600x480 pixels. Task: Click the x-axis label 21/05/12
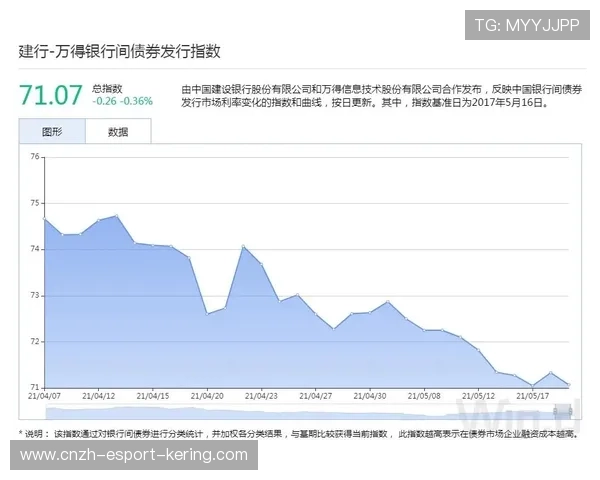[x=478, y=396]
